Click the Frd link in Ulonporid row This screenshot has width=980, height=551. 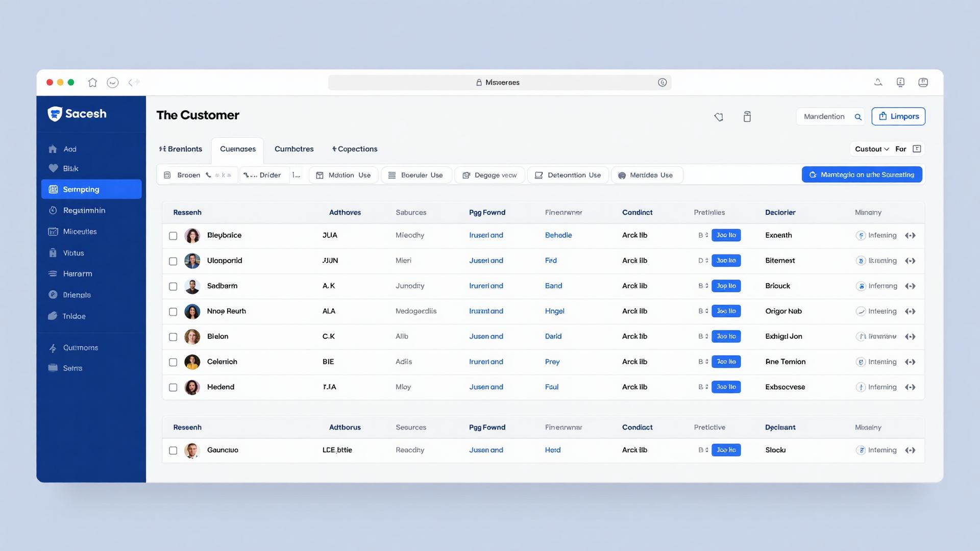[x=551, y=260]
